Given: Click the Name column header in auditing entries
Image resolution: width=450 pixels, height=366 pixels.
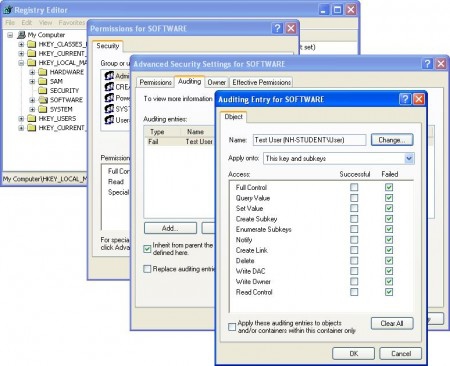Looking at the screenshot, I should [198, 132].
